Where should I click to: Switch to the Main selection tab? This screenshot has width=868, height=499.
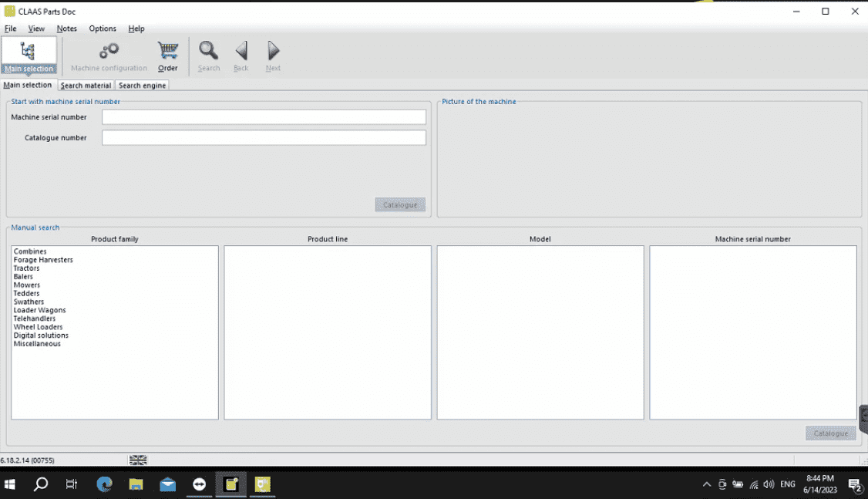tap(28, 85)
